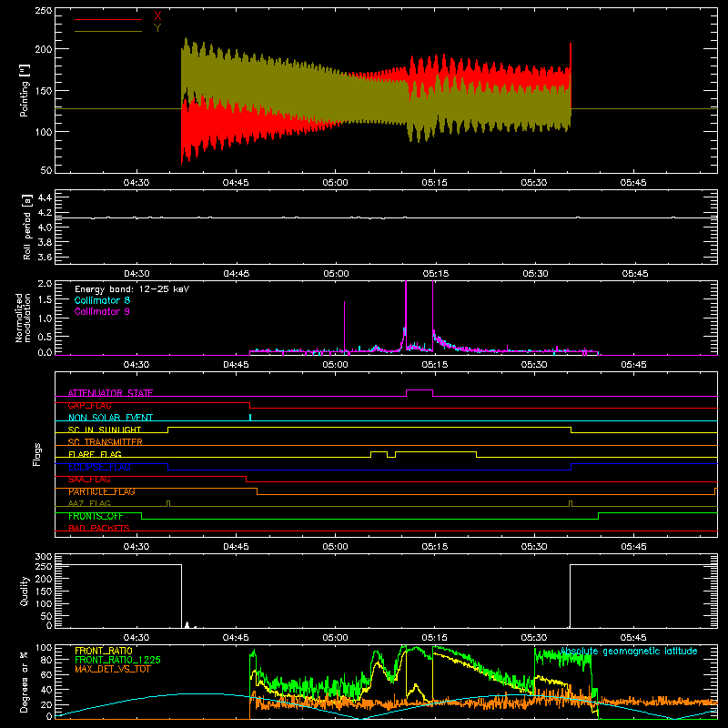Screen dimensions: 728x728
Task: Click the 50 tick on Pointing axis
Action: 46,170
